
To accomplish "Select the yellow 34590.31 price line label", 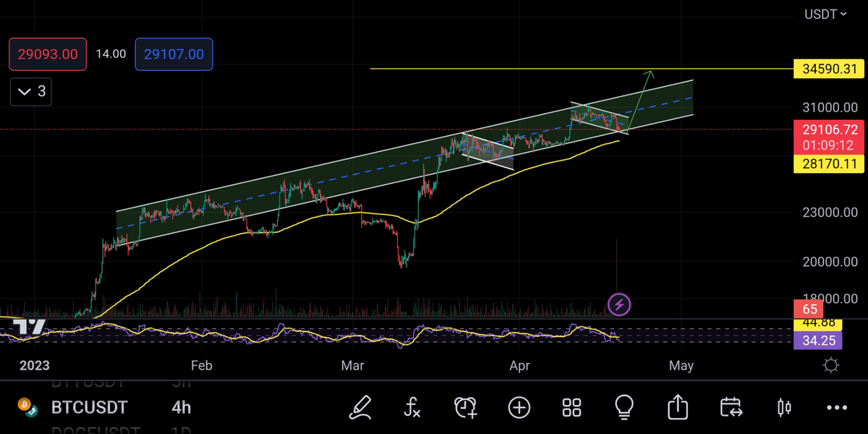I will [x=829, y=69].
